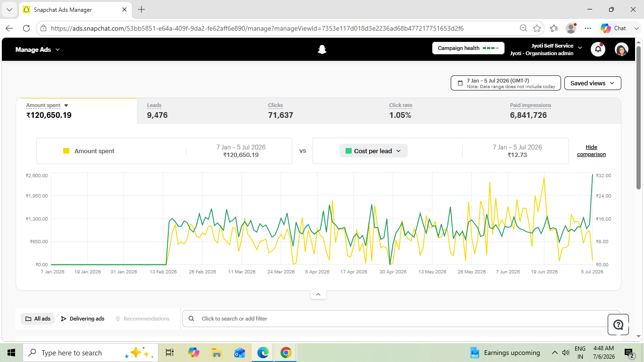Open Edge settings and more menu

click(587, 28)
